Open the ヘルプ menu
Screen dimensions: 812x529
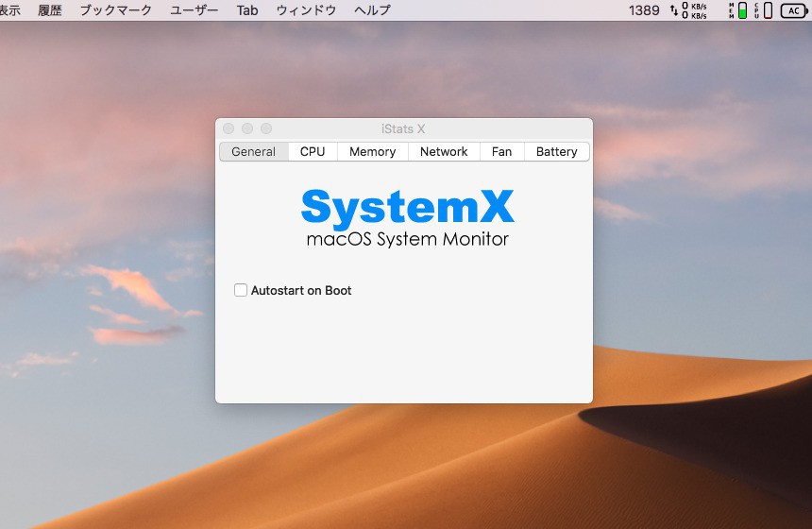[372, 10]
